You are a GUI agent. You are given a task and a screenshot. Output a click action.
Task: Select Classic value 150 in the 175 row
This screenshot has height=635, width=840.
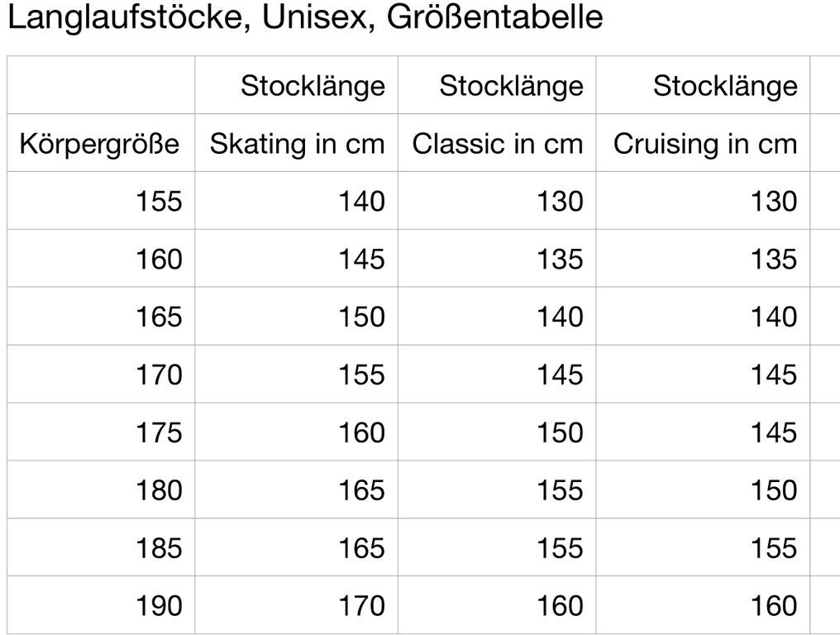pos(560,433)
